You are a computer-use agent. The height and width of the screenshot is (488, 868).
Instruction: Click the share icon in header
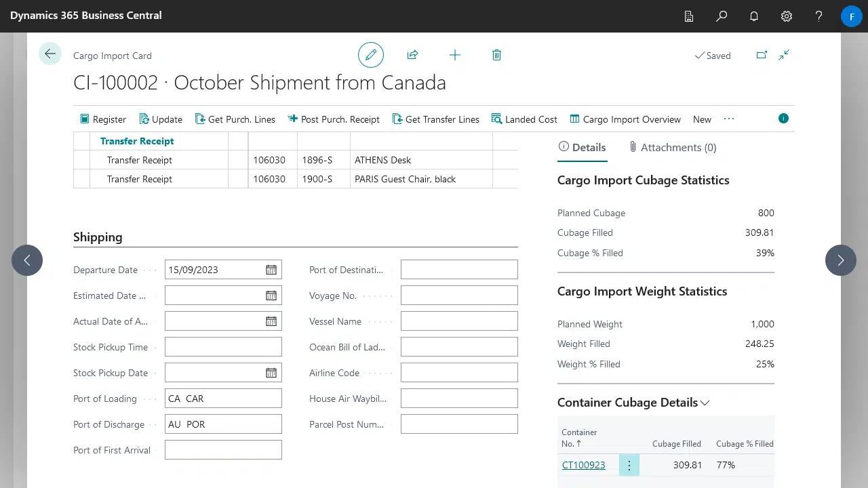click(x=412, y=55)
